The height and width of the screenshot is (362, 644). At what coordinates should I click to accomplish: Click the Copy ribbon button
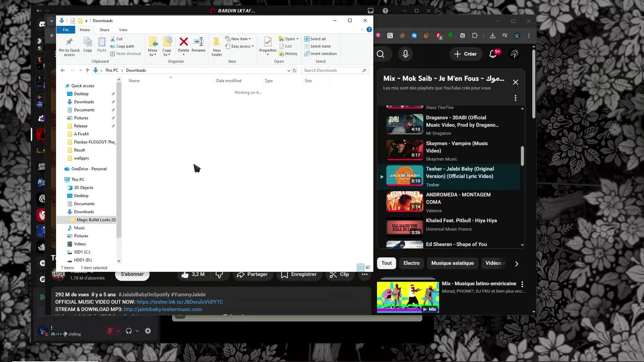[88, 45]
